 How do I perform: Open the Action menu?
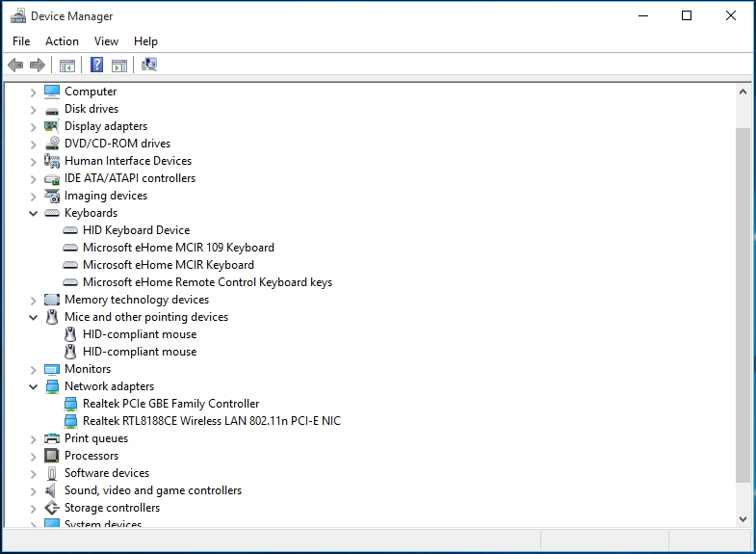pyautogui.click(x=62, y=41)
